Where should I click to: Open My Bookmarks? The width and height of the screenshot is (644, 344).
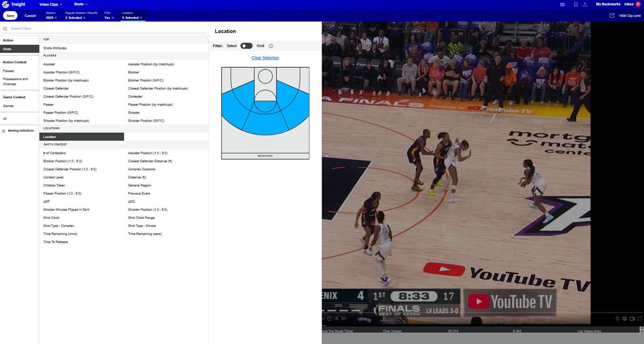coord(608,4)
